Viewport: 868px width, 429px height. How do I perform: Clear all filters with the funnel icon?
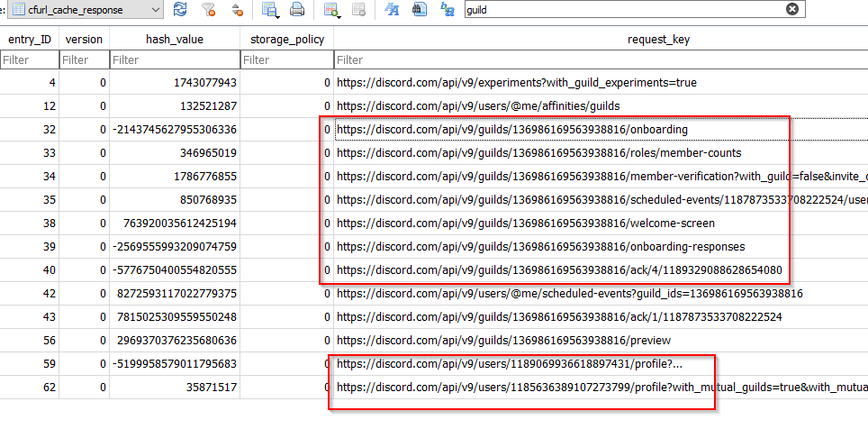(x=209, y=9)
